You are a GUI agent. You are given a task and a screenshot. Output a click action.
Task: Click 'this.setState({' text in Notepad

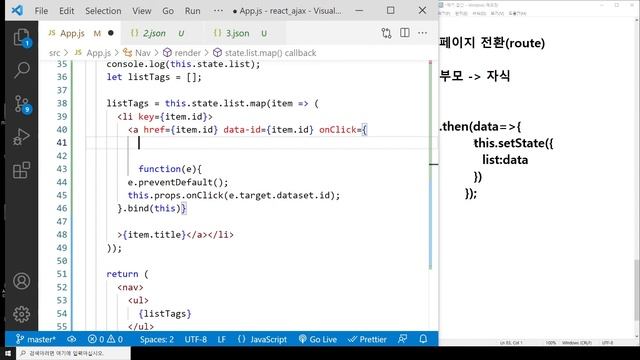(x=513, y=143)
